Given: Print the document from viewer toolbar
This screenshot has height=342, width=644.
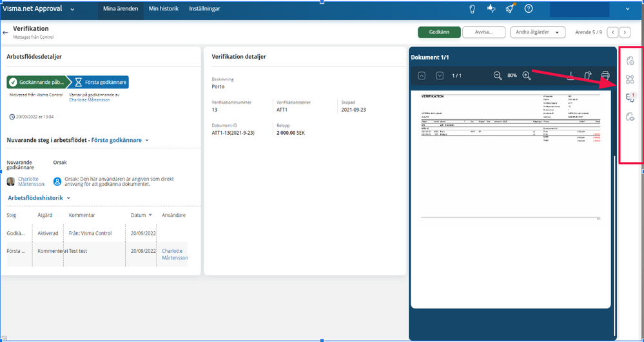Looking at the screenshot, I should (605, 75).
